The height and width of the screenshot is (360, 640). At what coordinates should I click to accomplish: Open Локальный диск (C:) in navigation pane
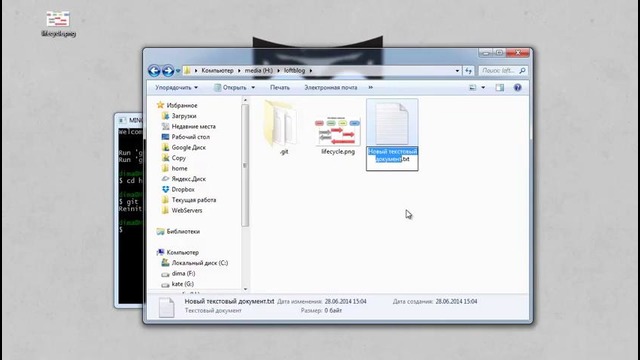200,263
